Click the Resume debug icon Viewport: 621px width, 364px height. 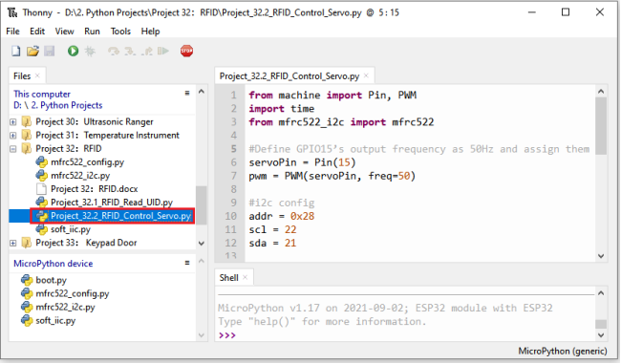click(x=163, y=51)
